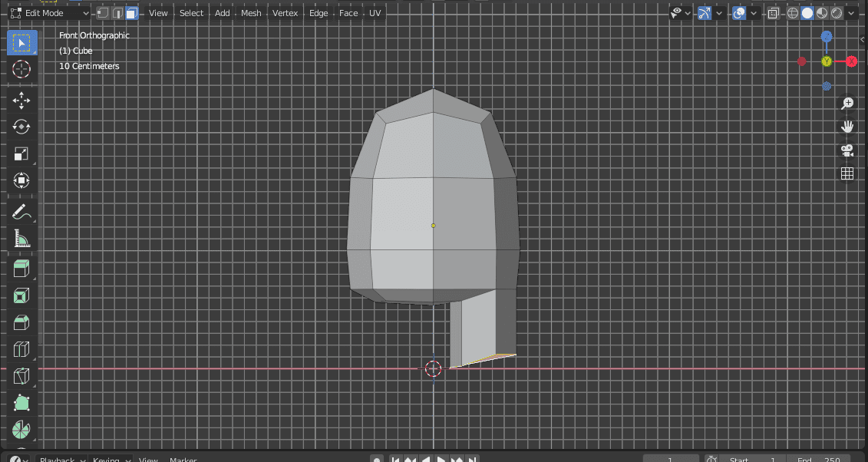Toggle viewport overlays visibility
This screenshot has width=868, height=462.
pos(738,12)
